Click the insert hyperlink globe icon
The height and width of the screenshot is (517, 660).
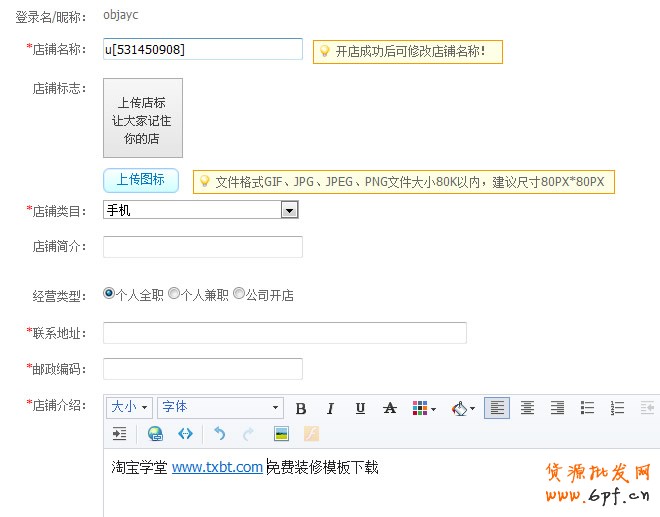pos(155,434)
